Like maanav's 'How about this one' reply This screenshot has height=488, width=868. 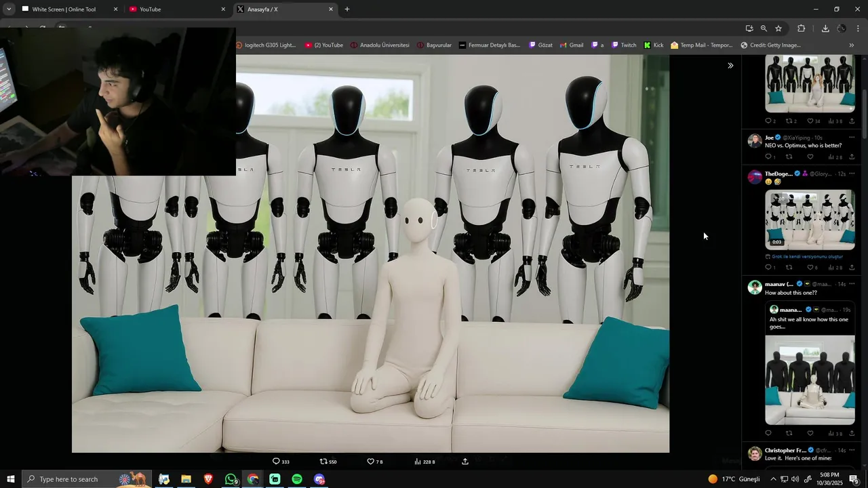[810, 433]
